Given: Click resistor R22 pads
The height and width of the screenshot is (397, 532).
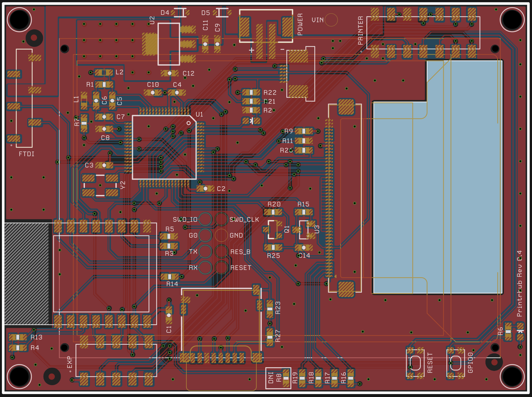Looking at the screenshot, I should [251, 92].
